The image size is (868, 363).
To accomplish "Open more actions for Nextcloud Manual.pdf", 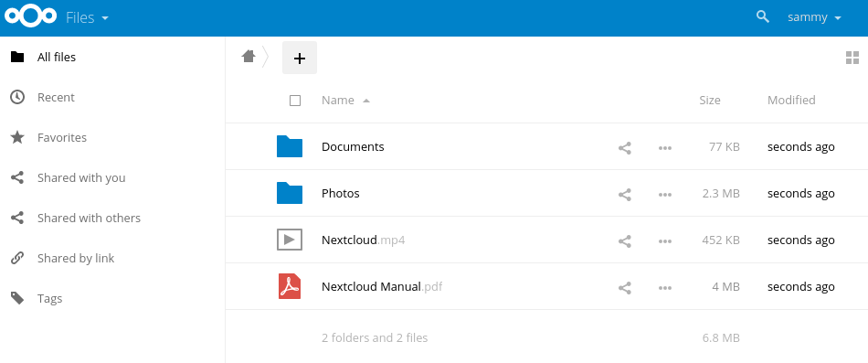I will [x=665, y=288].
